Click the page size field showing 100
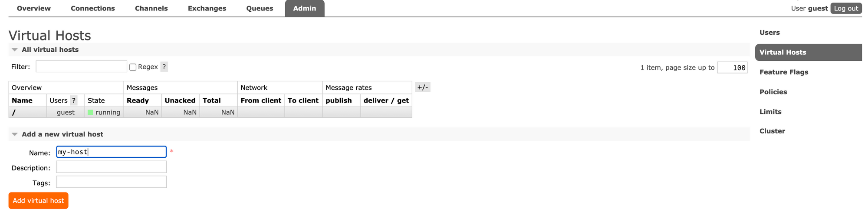 coord(732,67)
